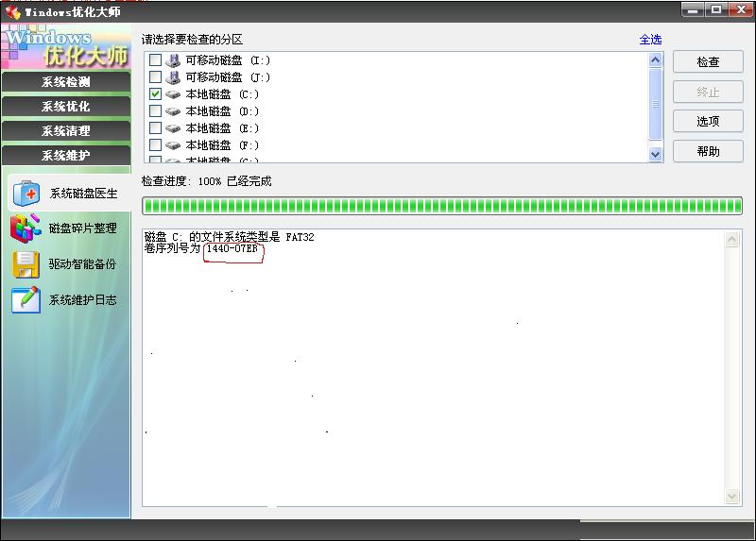Open the 选项 button

pyautogui.click(x=708, y=122)
